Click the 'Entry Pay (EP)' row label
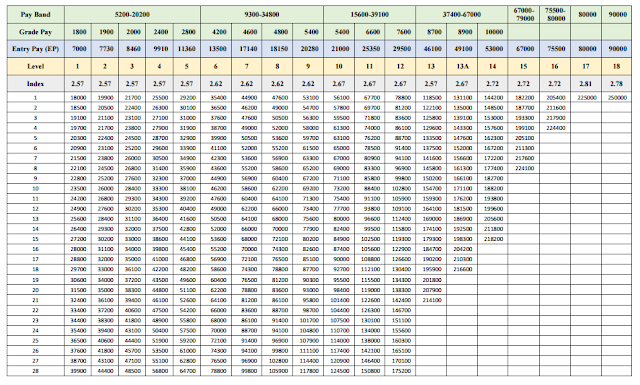640x385 pixels. (x=36, y=49)
